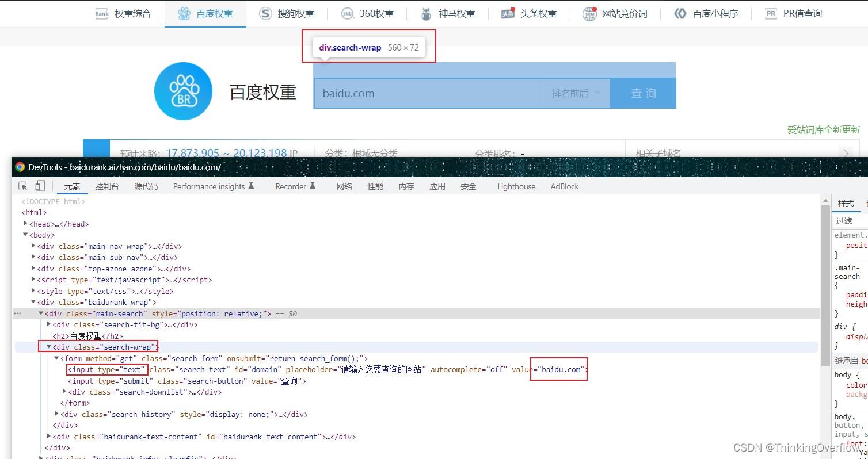Click the three-dots icon beside main-search row
The image size is (868, 459).
coord(17,313)
